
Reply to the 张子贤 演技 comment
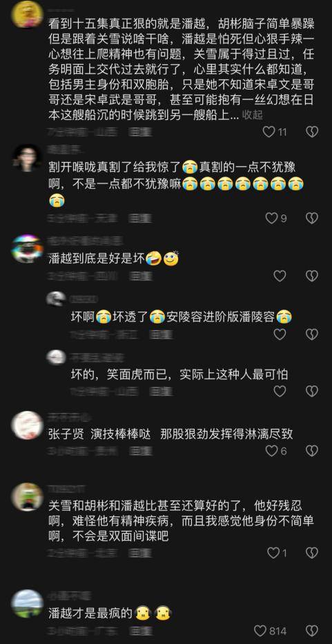[140, 451]
